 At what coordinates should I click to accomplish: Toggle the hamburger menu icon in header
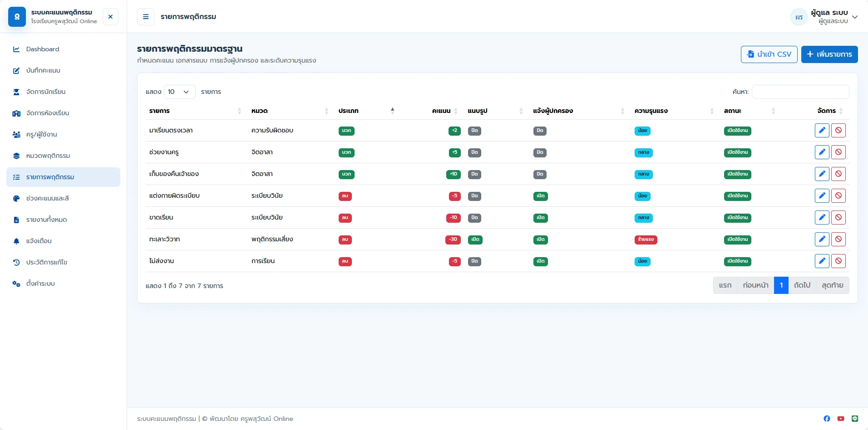pyautogui.click(x=146, y=17)
